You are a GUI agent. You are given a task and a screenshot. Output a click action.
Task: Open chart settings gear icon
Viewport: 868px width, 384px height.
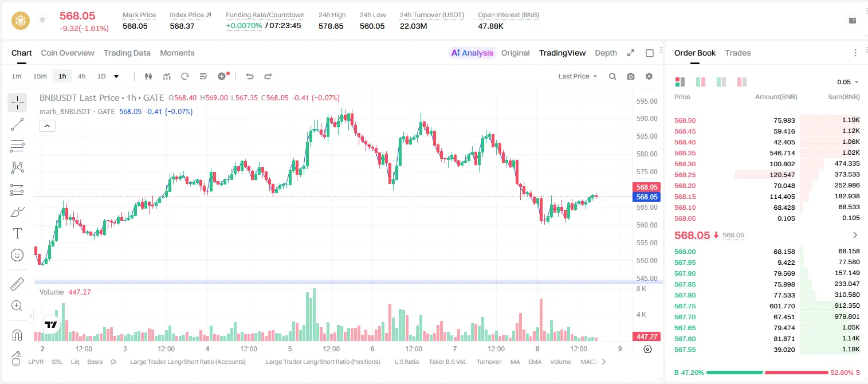649,76
